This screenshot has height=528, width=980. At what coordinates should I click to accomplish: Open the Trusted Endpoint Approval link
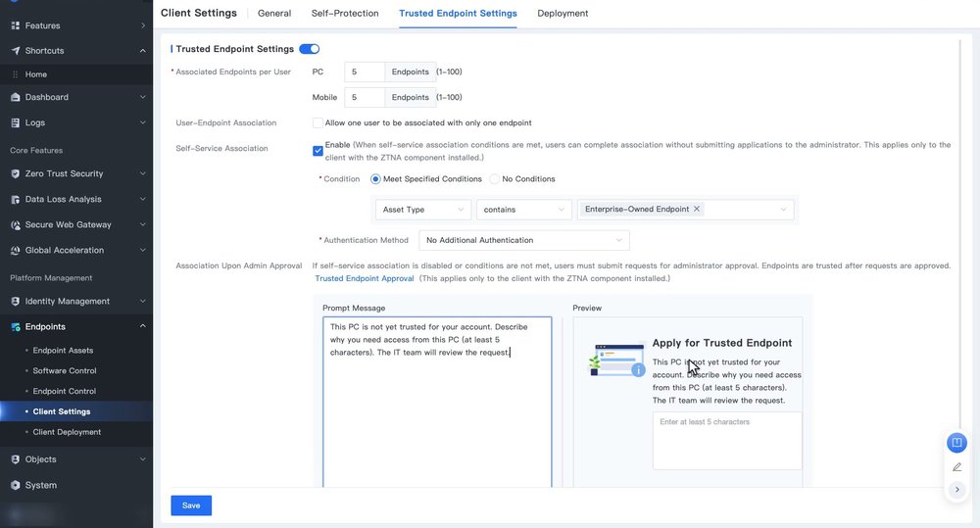[x=365, y=278]
